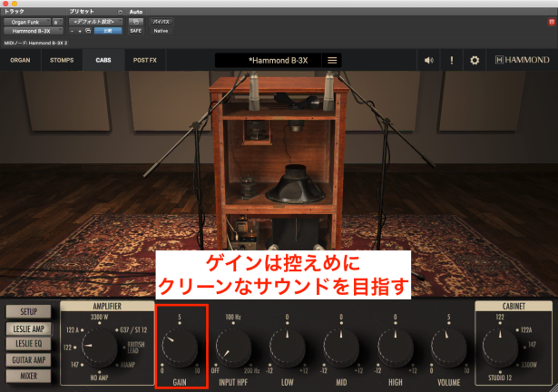Image resolution: width=558 pixels, height=392 pixels.
Task: Mute audio with the speaker icon
Action: point(429,61)
